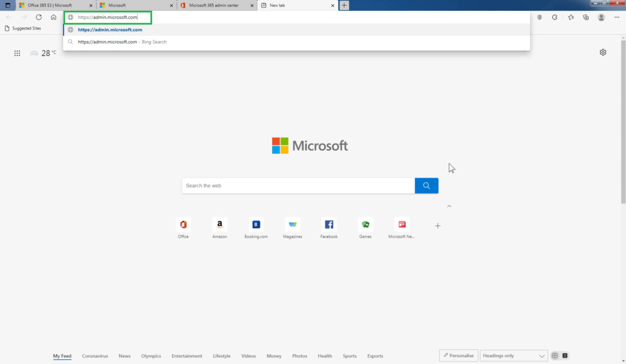Select the Entertainment feed category

pos(187,356)
